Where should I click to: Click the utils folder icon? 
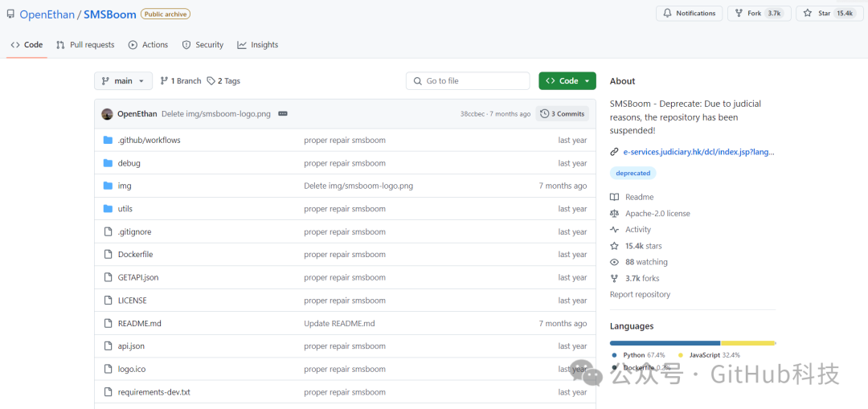(x=108, y=209)
